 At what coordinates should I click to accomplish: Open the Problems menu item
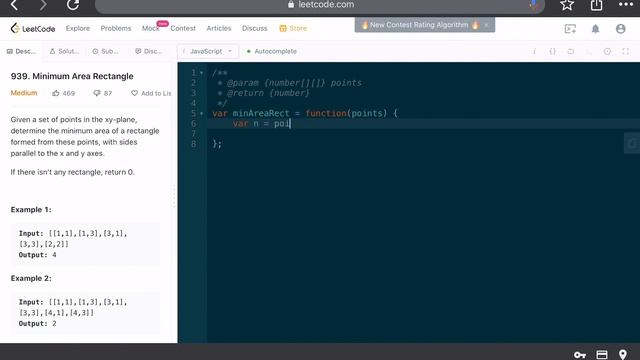(116, 28)
